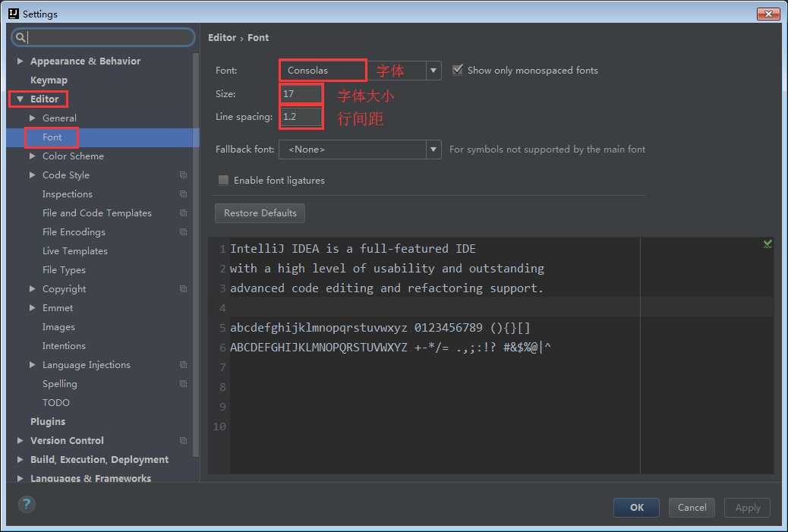Open Plugins settings page
Screen dimensions: 788x532
(48, 421)
